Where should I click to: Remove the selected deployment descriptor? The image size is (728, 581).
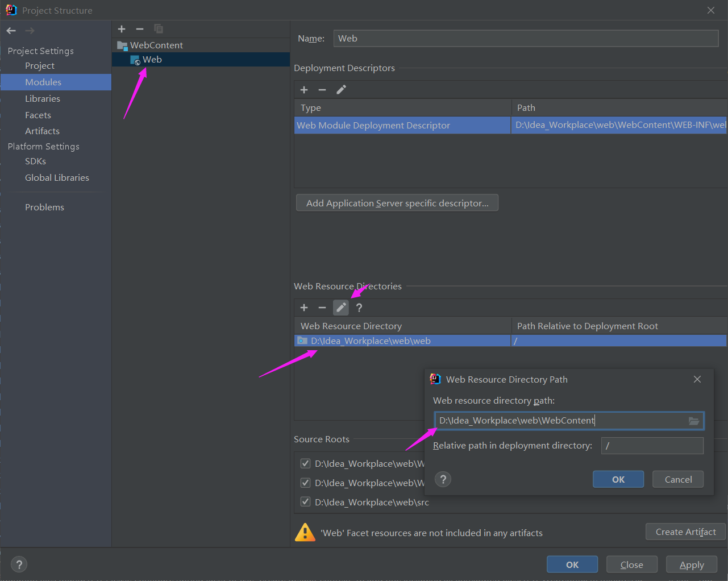[x=322, y=90]
